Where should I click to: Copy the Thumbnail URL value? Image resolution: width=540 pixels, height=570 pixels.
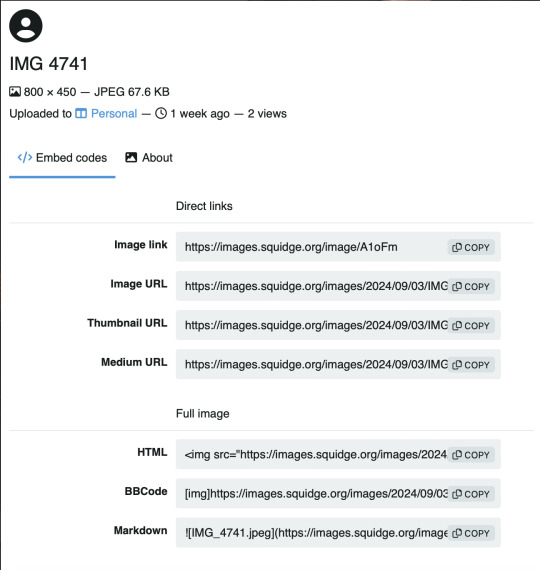click(x=471, y=326)
